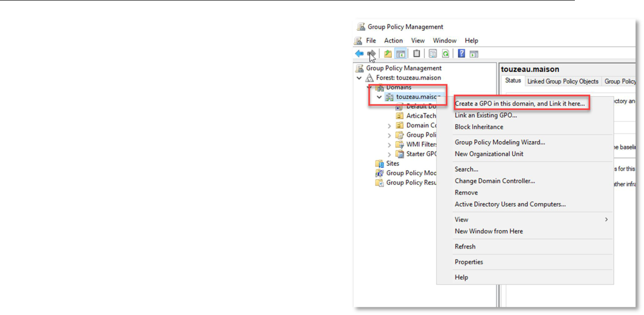The height and width of the screenshot is (315, 644).
Task: Switch to Linked Group Policy Objects tab
Action: [x=563, y=81]
